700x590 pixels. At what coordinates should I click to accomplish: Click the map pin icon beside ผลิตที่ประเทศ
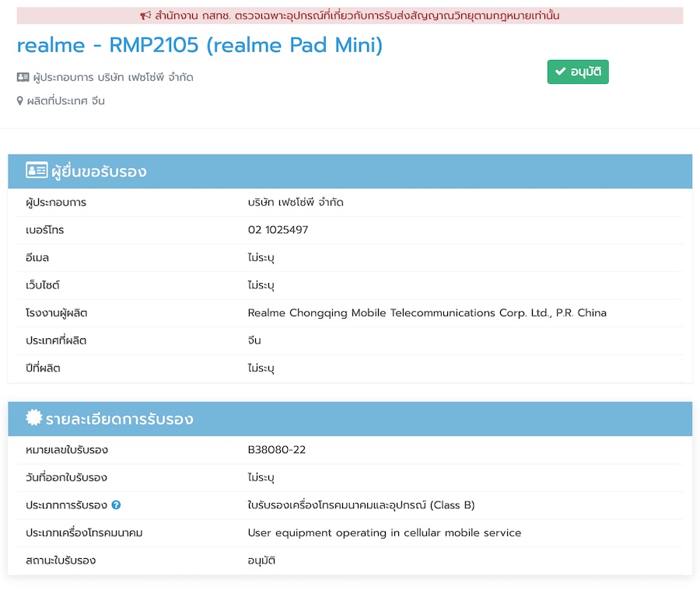coord(20,101)
